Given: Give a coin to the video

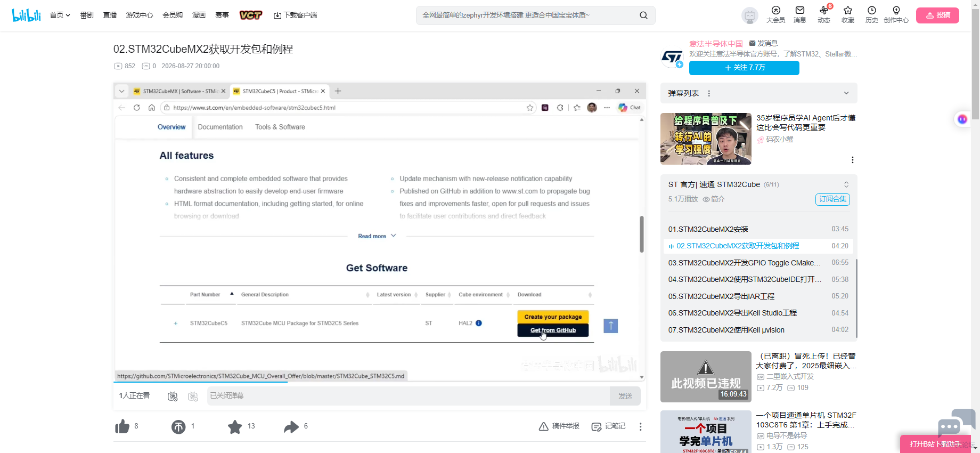Looking at the screenshot, I should click(178, 426).
